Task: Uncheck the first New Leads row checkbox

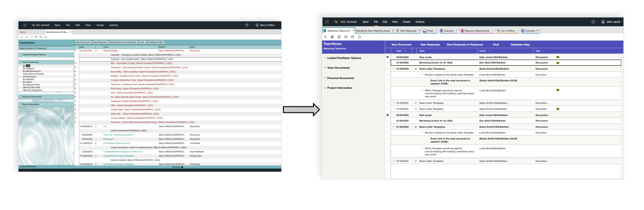Action: click(387, 57)
